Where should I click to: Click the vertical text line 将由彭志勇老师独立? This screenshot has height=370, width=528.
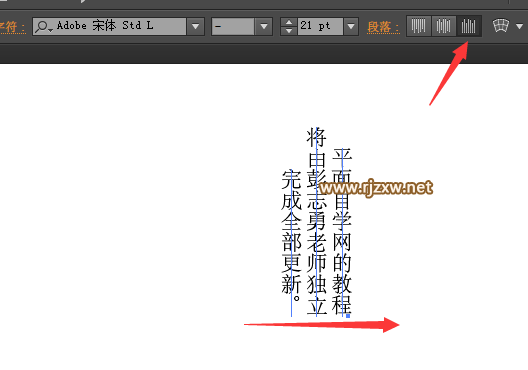317,221
